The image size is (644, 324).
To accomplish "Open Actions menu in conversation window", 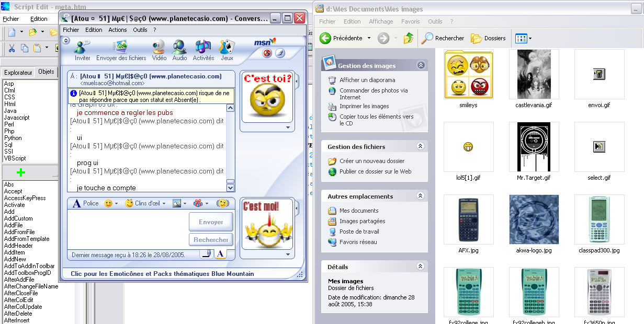I will pos(118,30).
